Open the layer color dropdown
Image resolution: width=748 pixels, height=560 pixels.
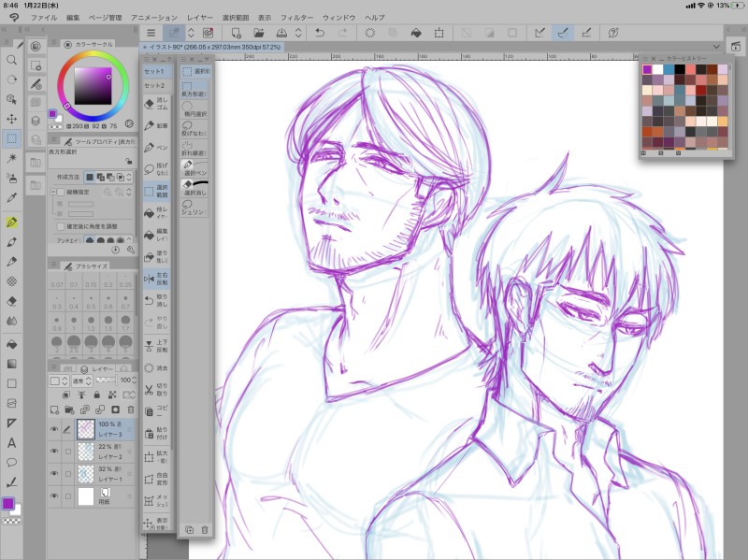coord(59,381)
